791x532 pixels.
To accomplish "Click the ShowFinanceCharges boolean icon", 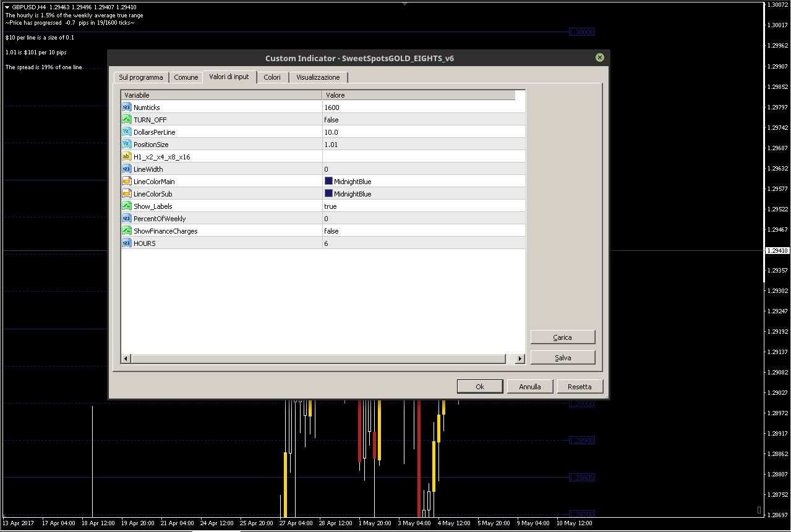I will [126, 231].
